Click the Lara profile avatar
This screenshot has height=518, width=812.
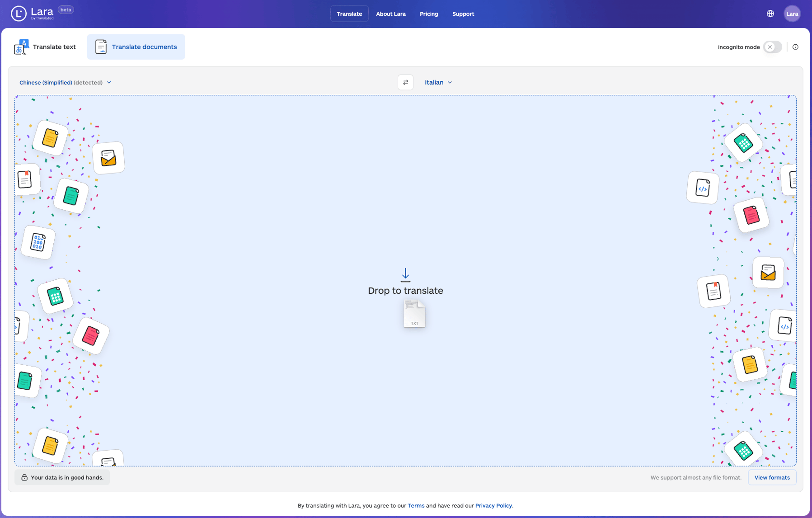[x=792, y=13]
